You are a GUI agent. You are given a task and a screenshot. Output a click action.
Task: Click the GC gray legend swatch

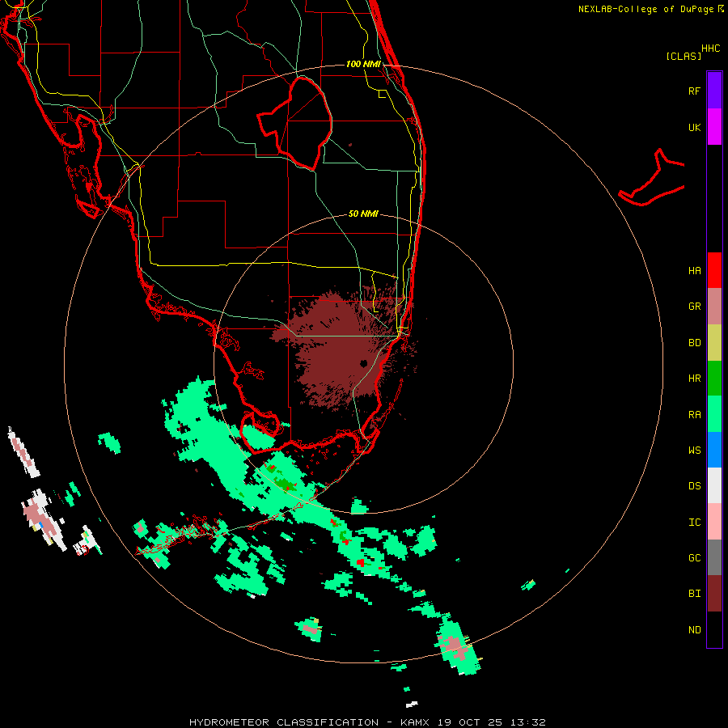(x=714, y=557)
